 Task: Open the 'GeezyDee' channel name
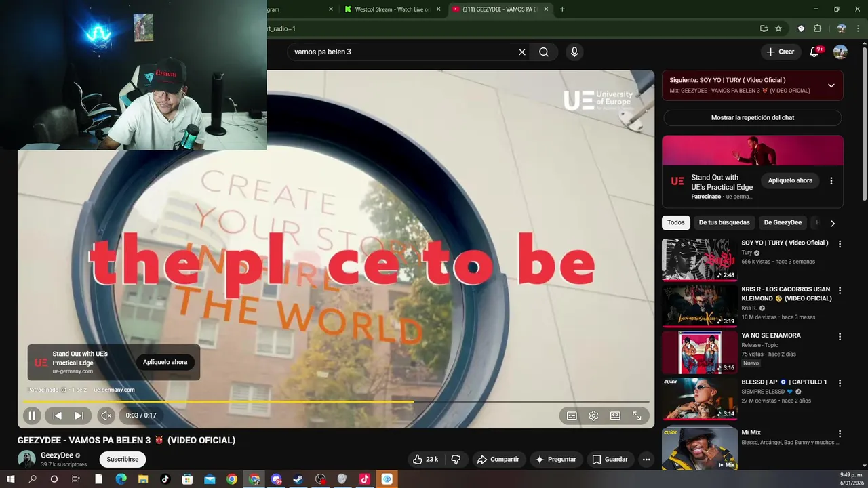coord(57,455)
